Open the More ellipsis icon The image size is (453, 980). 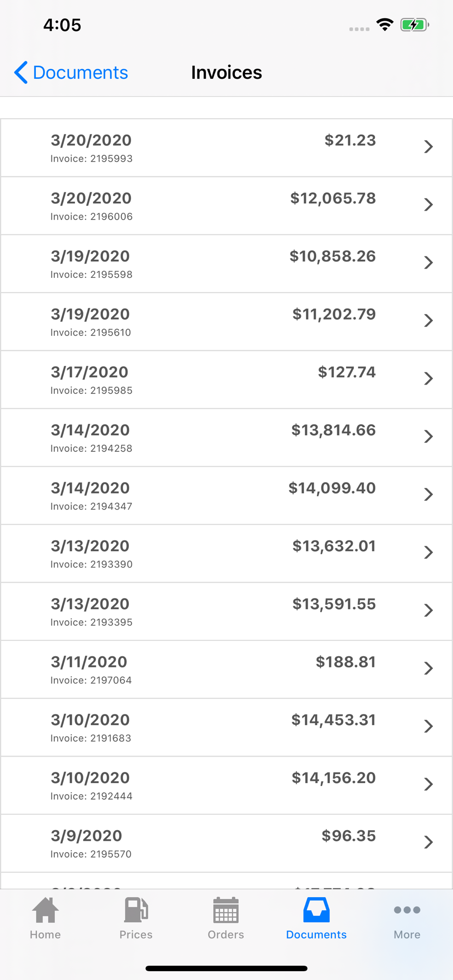coord(407,910)
